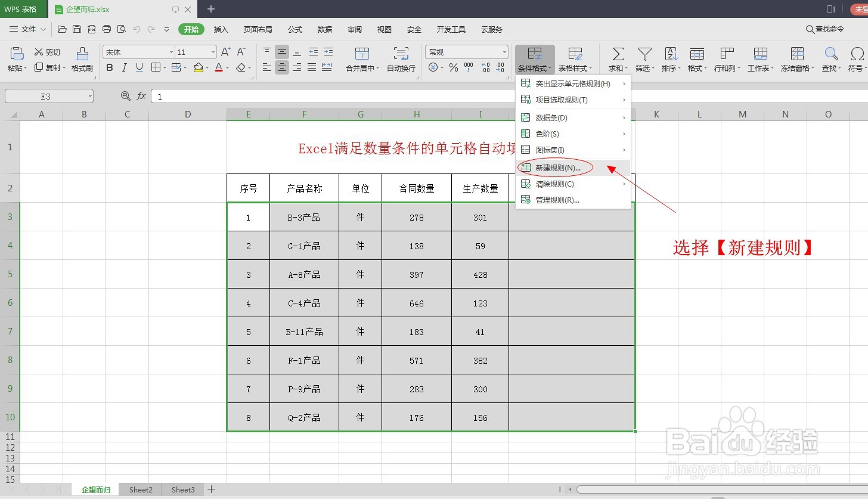Open 突出显示单元格规则(H) submenu
This screenshot has height=499, width=868.
click(573, 83)
